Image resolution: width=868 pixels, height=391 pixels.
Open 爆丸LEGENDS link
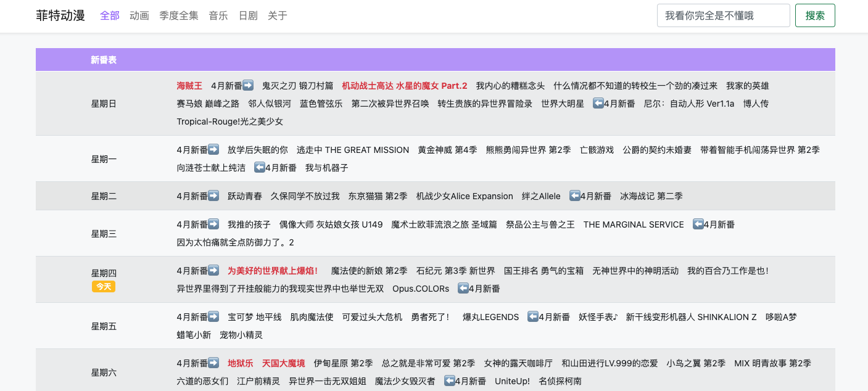(491, 317)
